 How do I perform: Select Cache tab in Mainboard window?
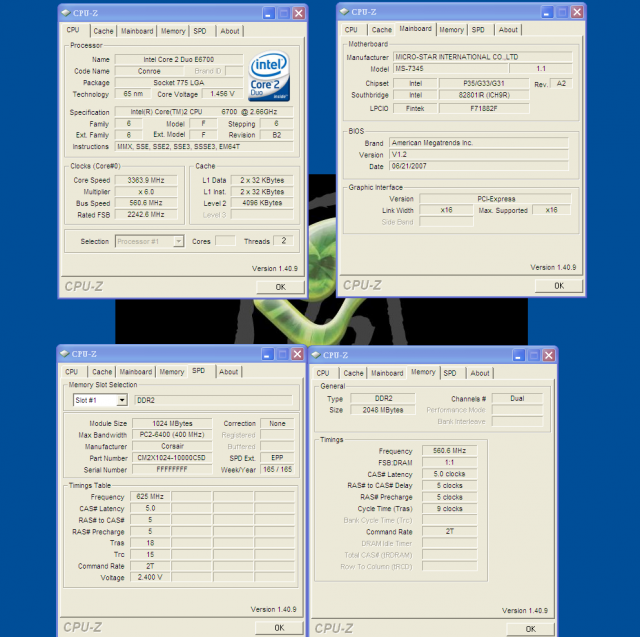point(382,30)
